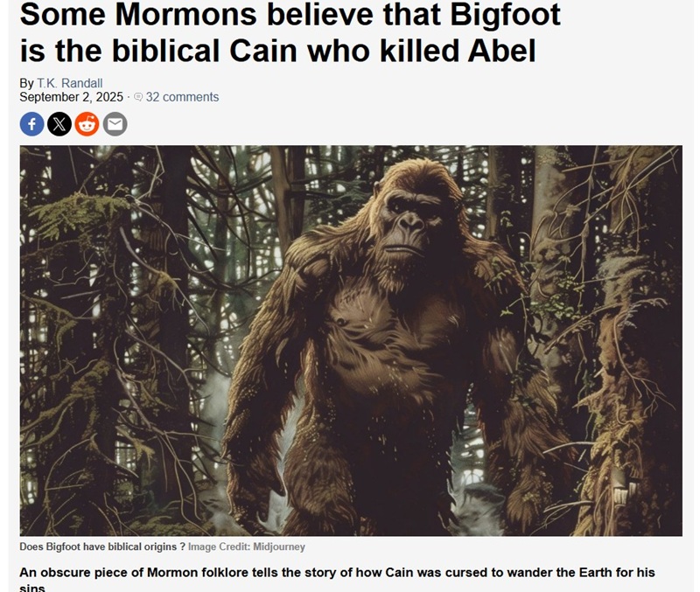Click the Bigfoot forest illustration
This screenshot has width=700, height=592.
click(351, 341)
